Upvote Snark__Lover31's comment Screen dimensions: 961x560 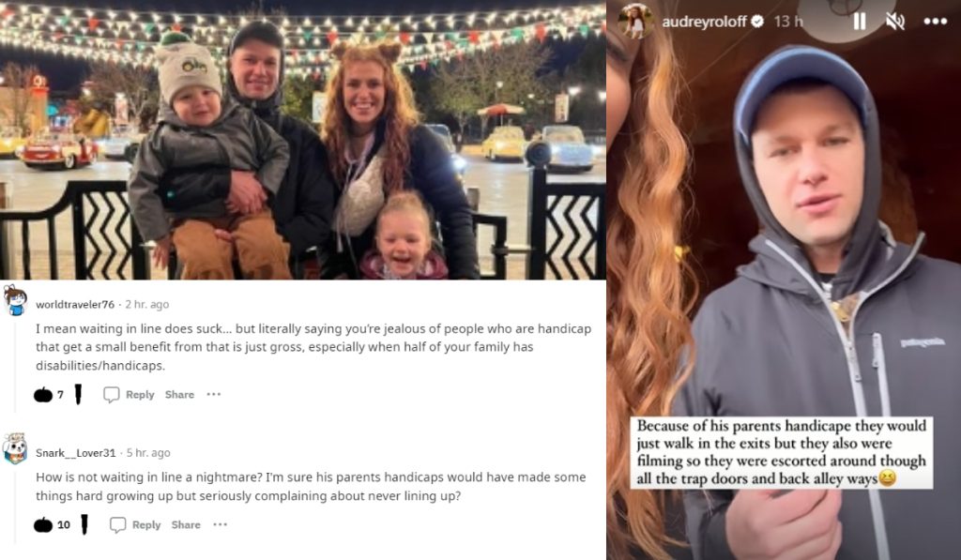pos(43,524)
